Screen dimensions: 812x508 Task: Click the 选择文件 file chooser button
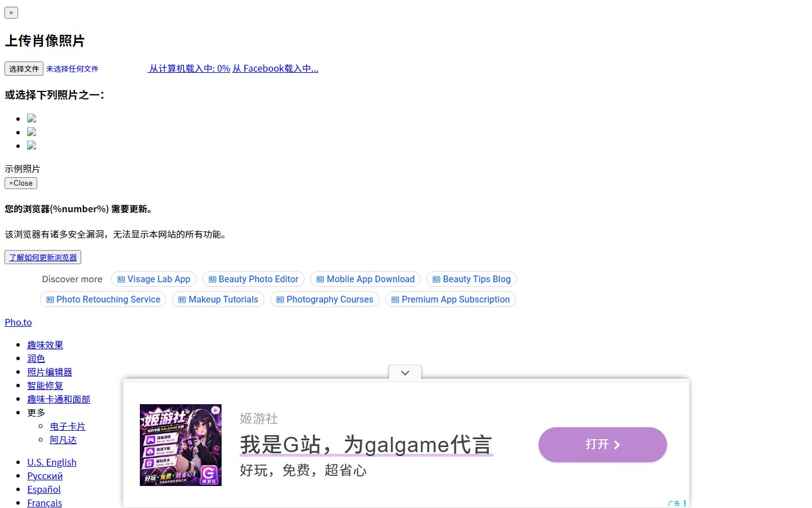pos(24,69)
